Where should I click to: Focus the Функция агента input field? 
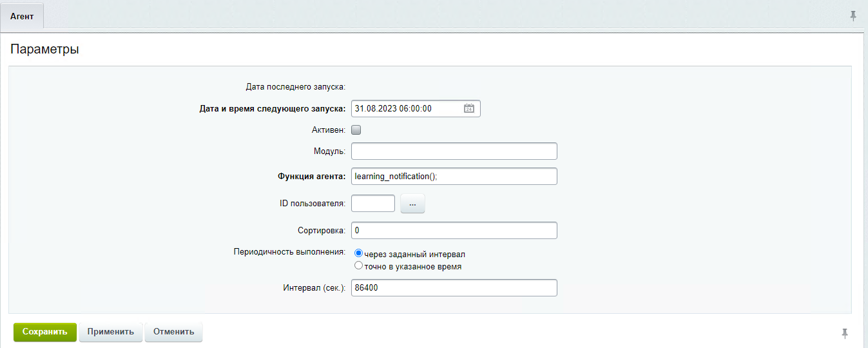pyautogui.click(x=454, y=176)
